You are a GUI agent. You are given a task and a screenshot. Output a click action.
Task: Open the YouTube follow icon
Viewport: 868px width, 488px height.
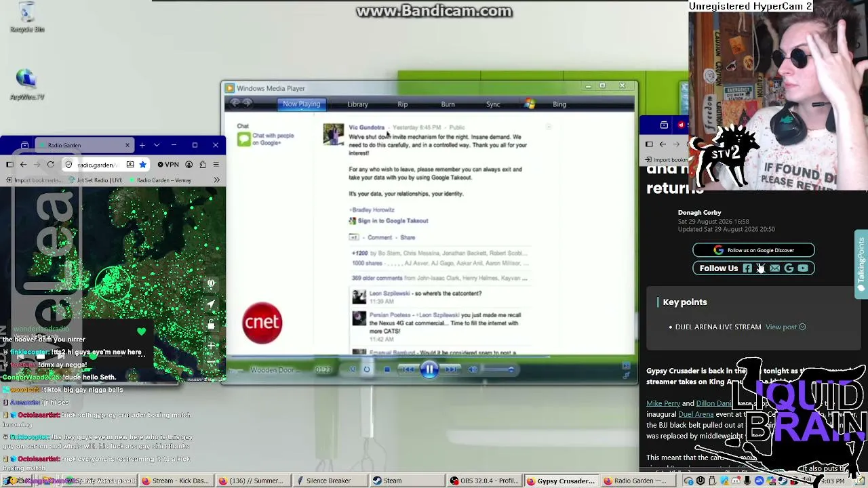[803, 268]
